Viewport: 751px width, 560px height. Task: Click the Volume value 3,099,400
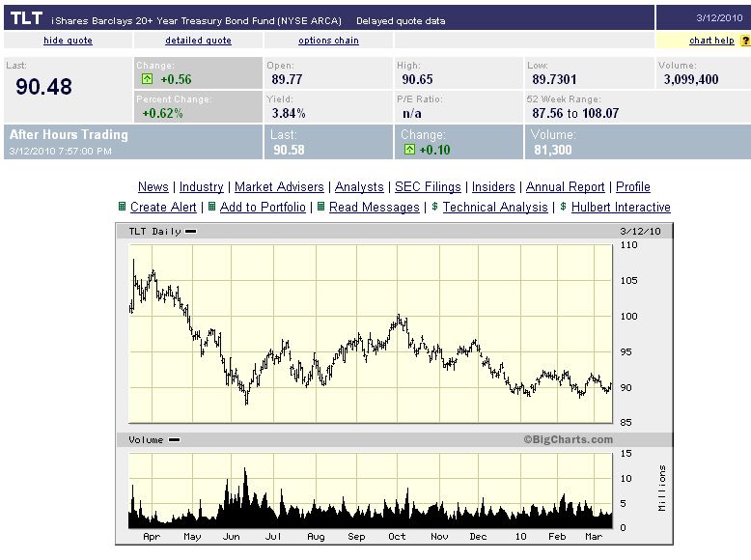(x=690, y=79)
